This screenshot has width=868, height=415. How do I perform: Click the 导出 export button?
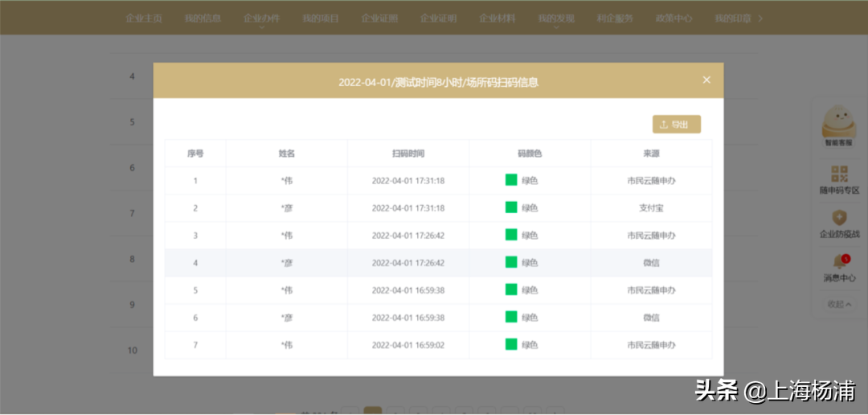677,125
